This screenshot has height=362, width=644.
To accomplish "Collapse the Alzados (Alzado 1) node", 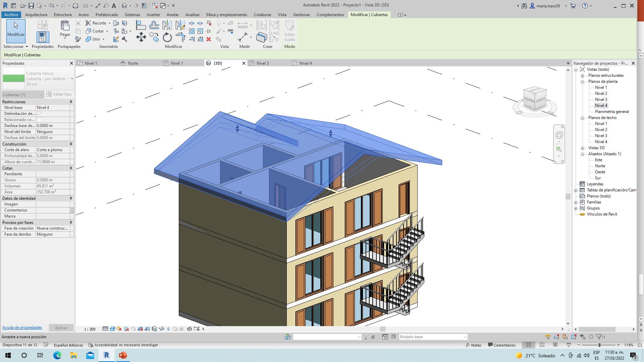I will point(583,154).
